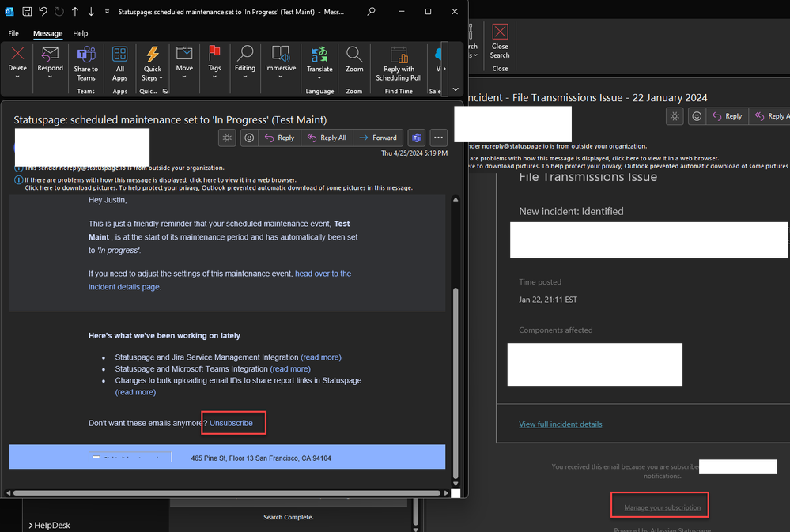Expand Immersive dropdown arrow

(x=281, y=77)
